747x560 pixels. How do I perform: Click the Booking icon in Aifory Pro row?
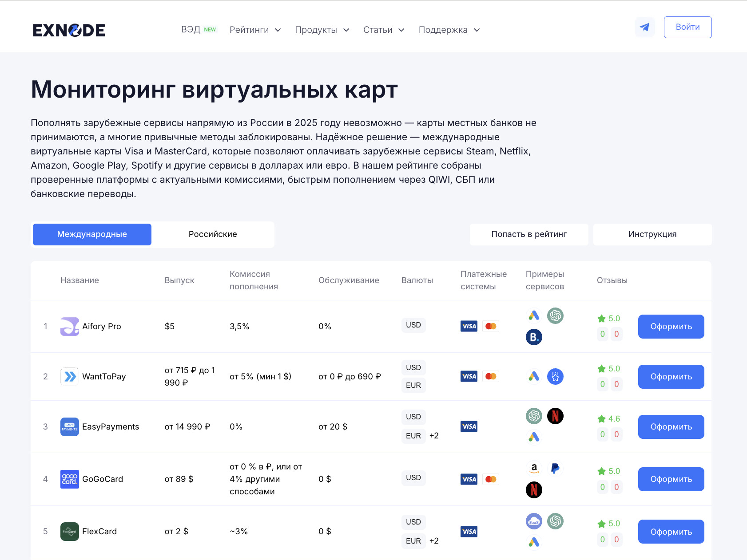pos(534,337)
